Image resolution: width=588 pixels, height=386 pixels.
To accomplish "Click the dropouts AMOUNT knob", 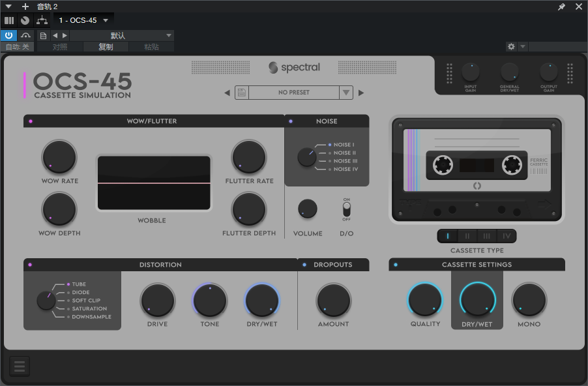I will 333,301.
